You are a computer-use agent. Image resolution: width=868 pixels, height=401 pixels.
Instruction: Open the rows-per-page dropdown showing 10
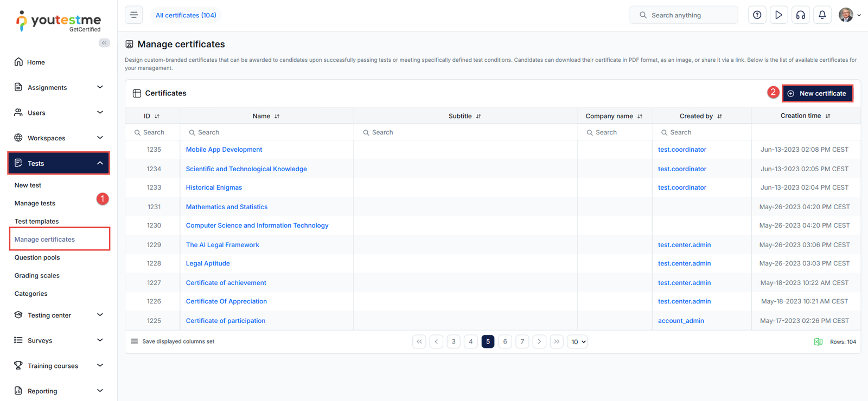tap(577, 342)
